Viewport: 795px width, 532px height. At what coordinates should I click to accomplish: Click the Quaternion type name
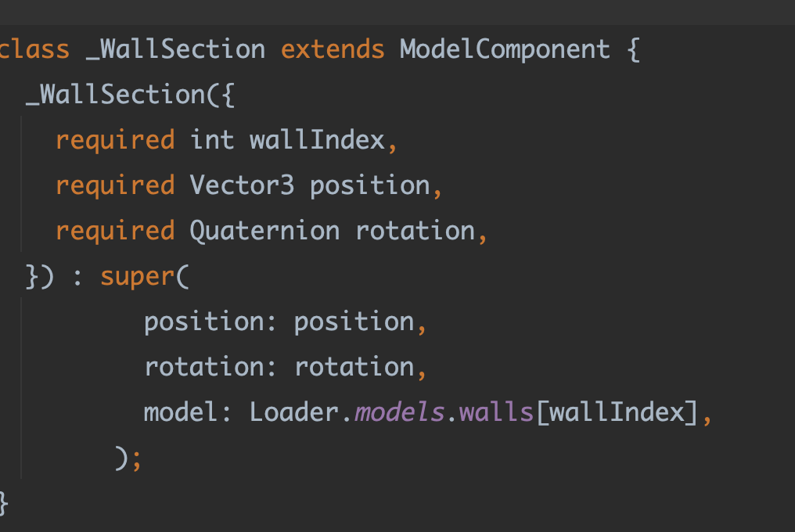(x=264, y=231)
